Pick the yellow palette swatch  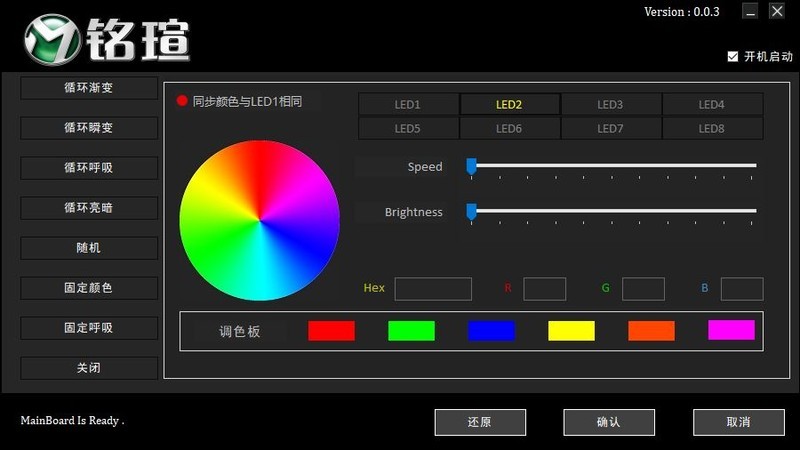coord(571,331)
